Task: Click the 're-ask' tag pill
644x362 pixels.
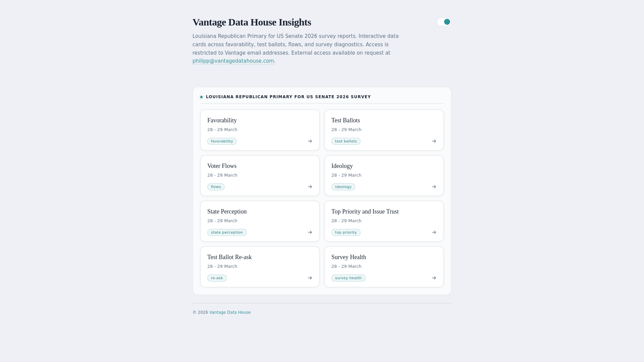Action: (x=217, y=278)
